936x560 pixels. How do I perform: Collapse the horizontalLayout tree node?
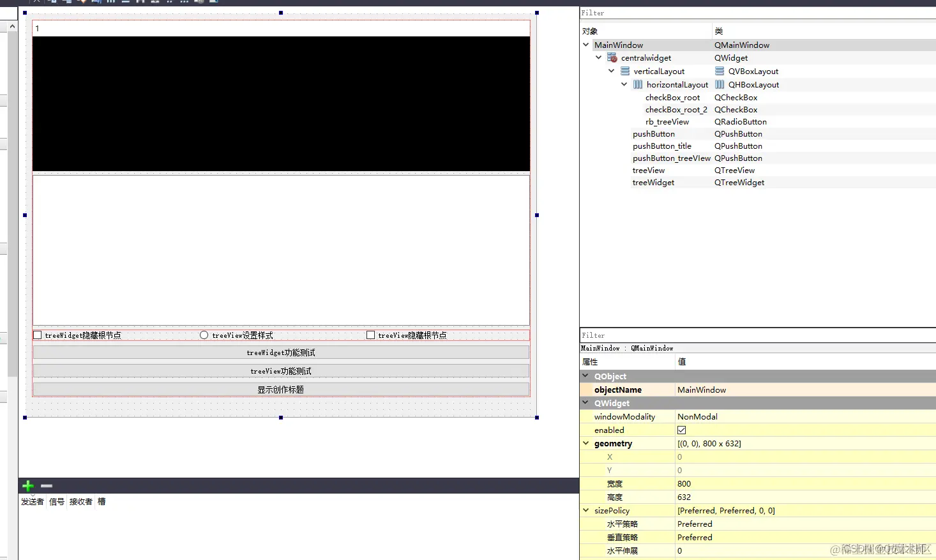point(624,84)
